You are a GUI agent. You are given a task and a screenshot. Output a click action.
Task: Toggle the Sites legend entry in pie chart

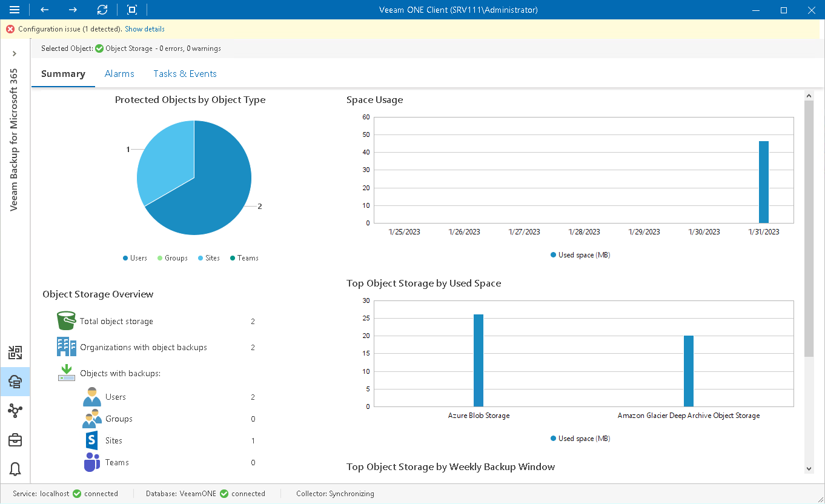point(209,258)
